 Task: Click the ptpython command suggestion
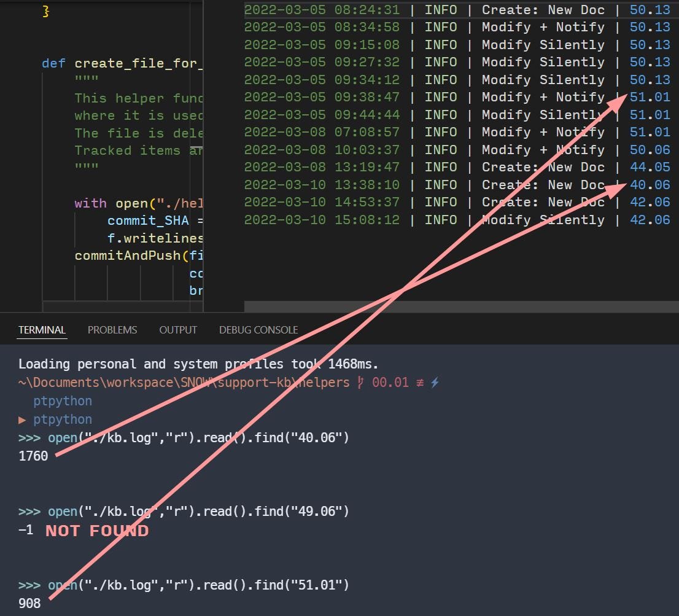(x=62, y=400)
